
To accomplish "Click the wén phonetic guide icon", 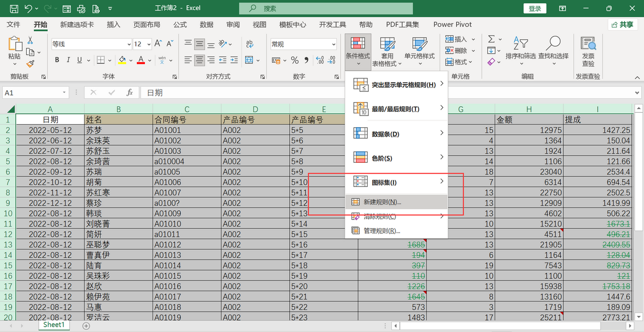I will [x=162, y=60].
